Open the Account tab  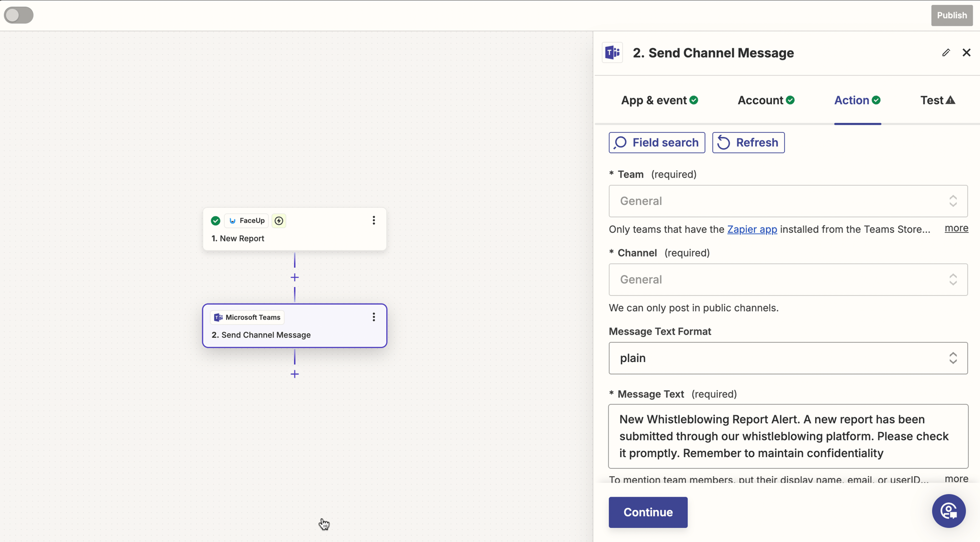point(765,100)
